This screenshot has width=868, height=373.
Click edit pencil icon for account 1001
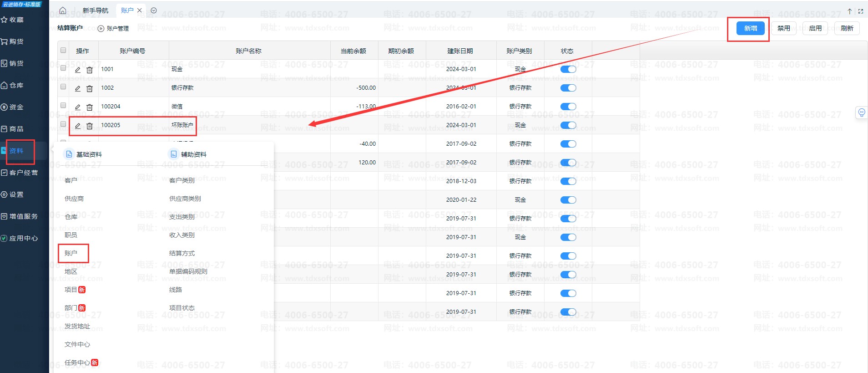click(x=78, y=70)
